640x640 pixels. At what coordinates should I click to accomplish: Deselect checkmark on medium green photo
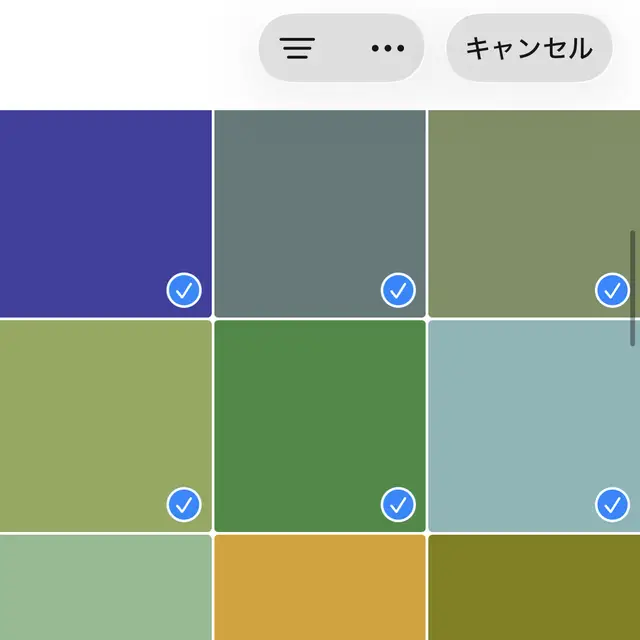click(398, 505)
